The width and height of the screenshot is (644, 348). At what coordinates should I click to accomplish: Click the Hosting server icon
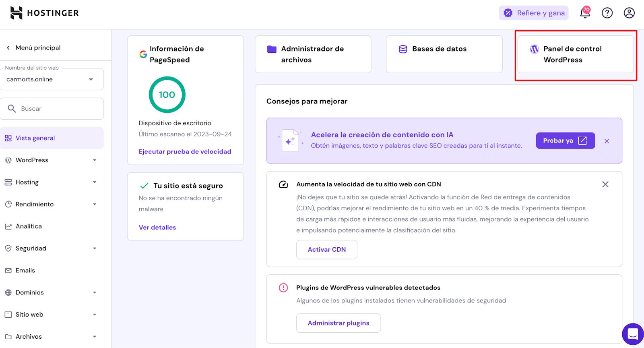pos(8,182)
